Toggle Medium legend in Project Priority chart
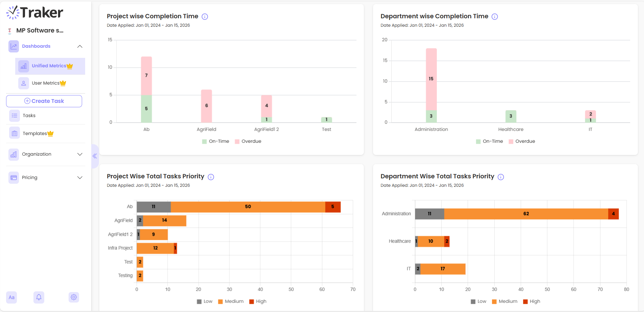The image size is (644, 312). coord(231,302)
